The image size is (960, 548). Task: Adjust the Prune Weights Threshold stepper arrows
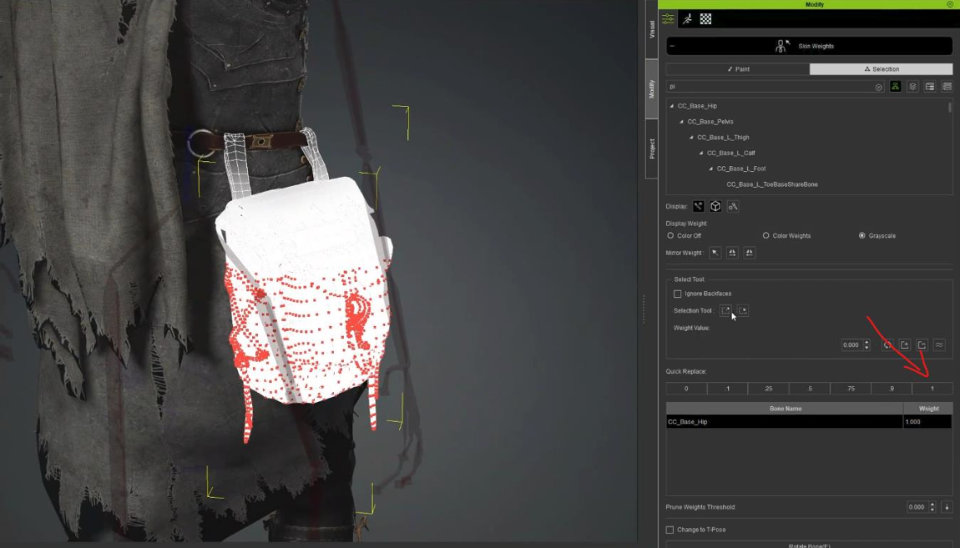[x=932, y=507]
